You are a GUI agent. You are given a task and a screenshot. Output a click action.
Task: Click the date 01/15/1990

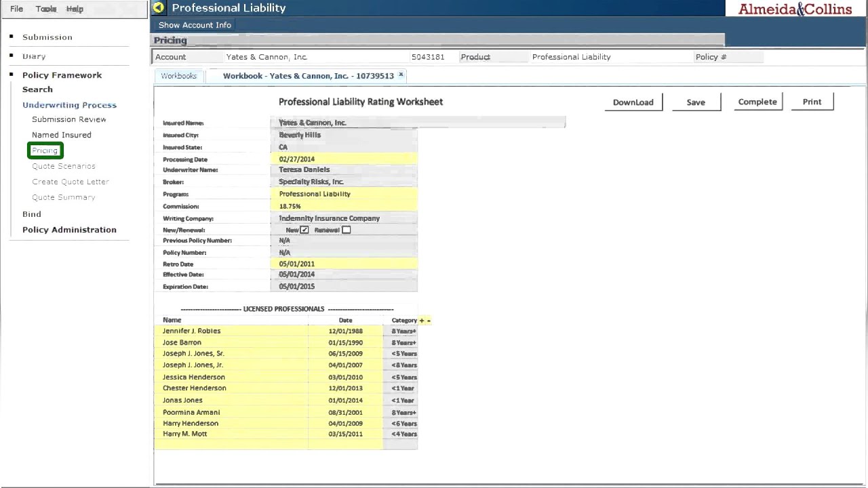346,342
